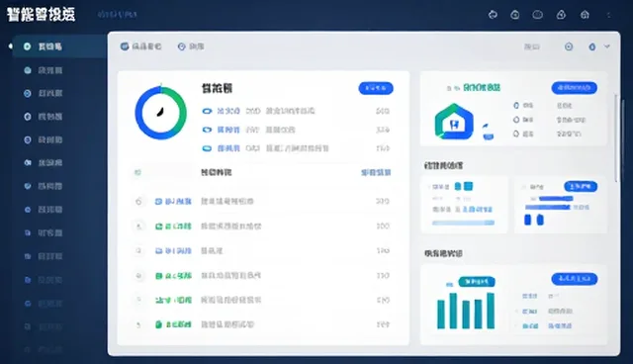
Task: Open the first tab in panel header
Action: [140, 46]
